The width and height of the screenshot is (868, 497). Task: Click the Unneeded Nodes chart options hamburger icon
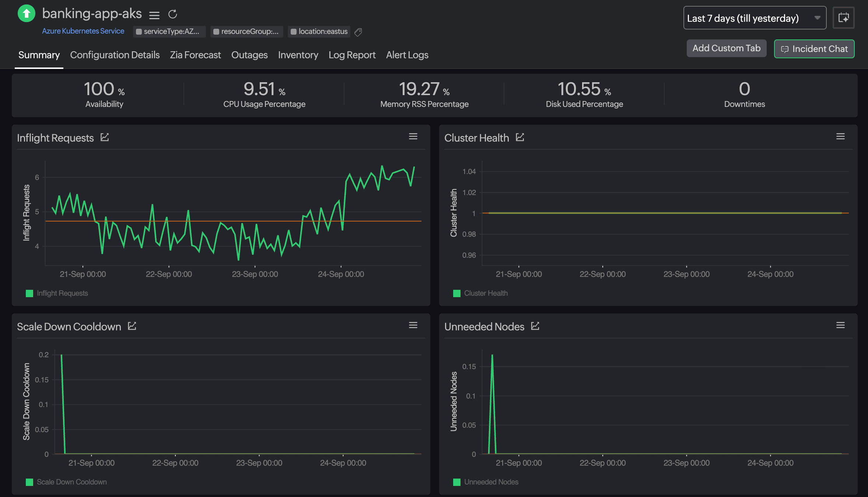(840, 325)
